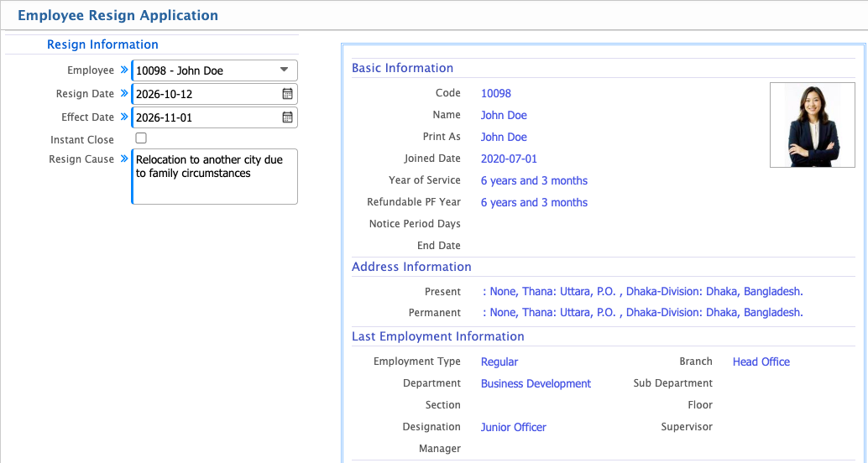The width and height of the screenshot is (868, 463).
Task: Click the Employee Resign Application page title
Action: [x=118, y=15]
